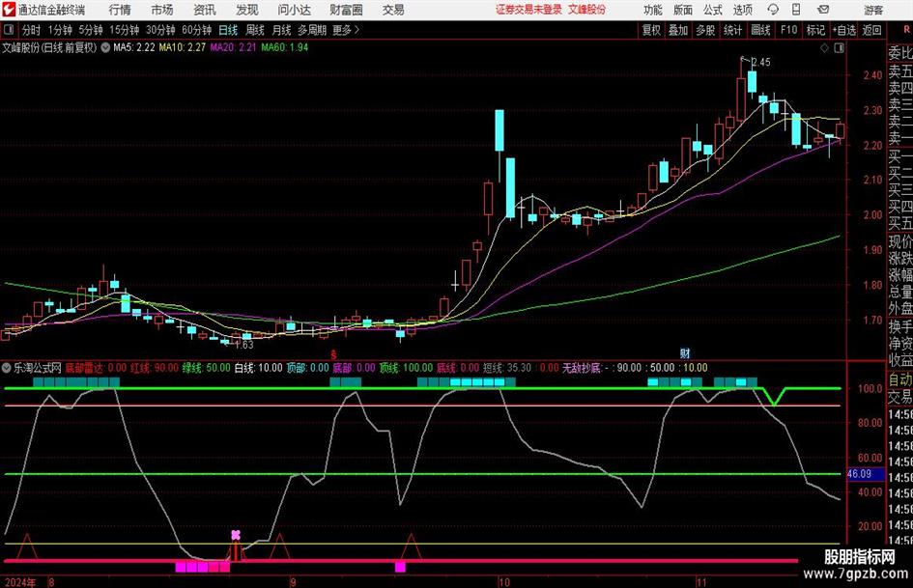Click the 无敌抄底 indicator label
Screen dimensions: 913x588
point(581,368)
